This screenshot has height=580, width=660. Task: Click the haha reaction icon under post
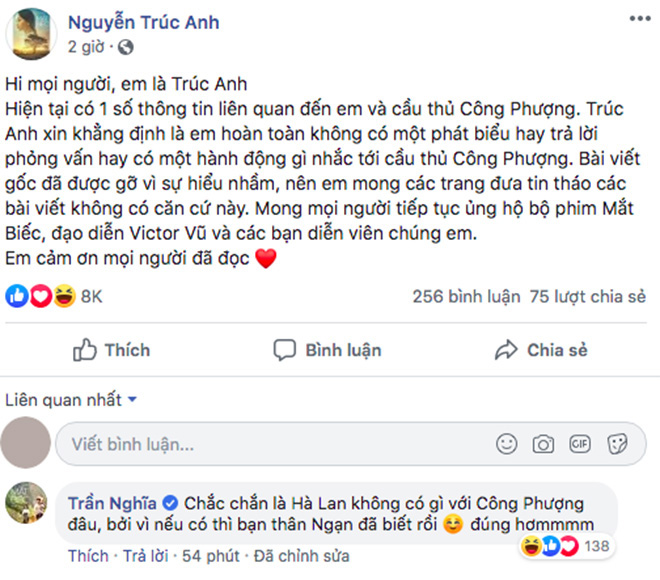[x=64, y=296]
